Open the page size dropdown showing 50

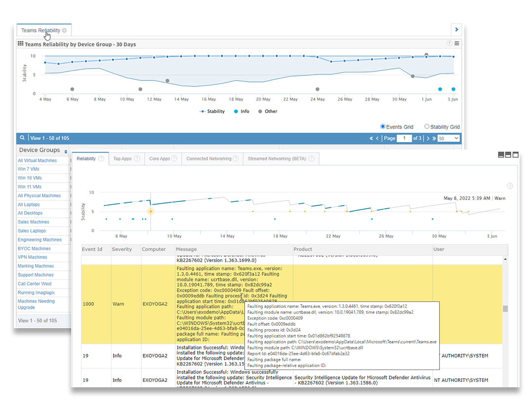[448, 138]
